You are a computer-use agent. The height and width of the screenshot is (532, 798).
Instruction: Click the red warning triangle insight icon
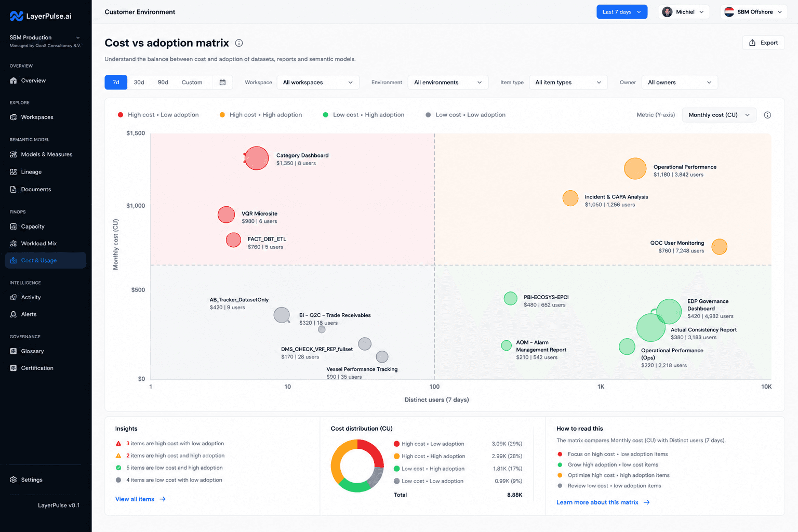click(118, 444)
